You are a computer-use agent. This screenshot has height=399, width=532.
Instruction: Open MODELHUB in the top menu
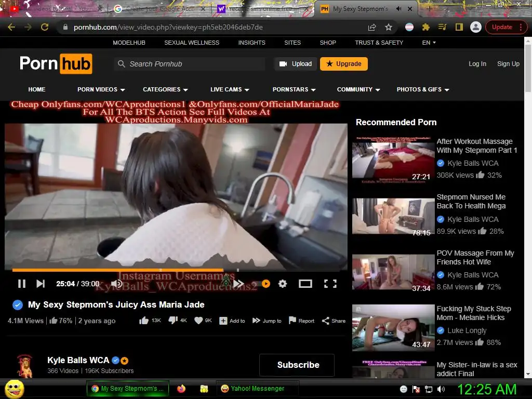pos(129,43)
